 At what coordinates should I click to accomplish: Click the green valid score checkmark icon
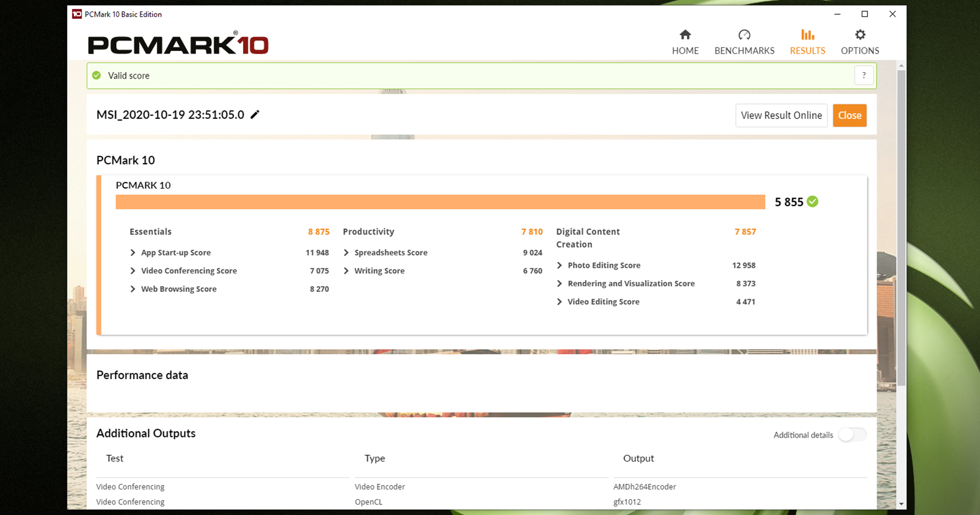pos(96,76)
